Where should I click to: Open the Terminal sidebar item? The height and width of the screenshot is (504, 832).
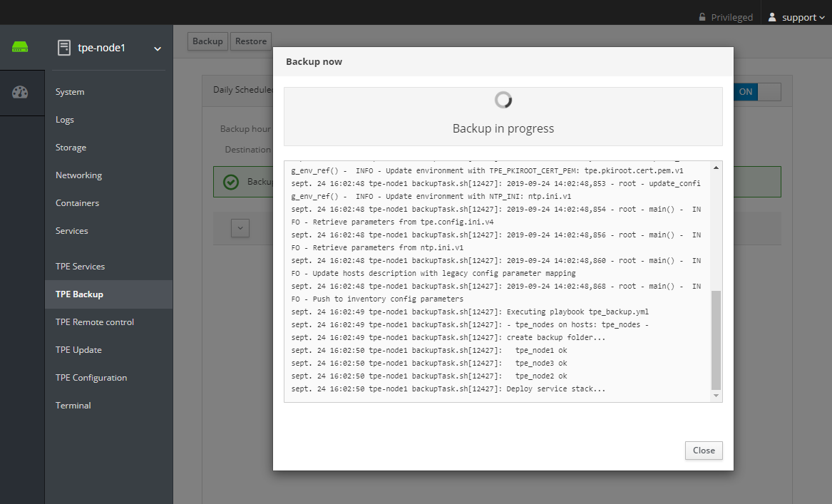(x=73, y=406)
